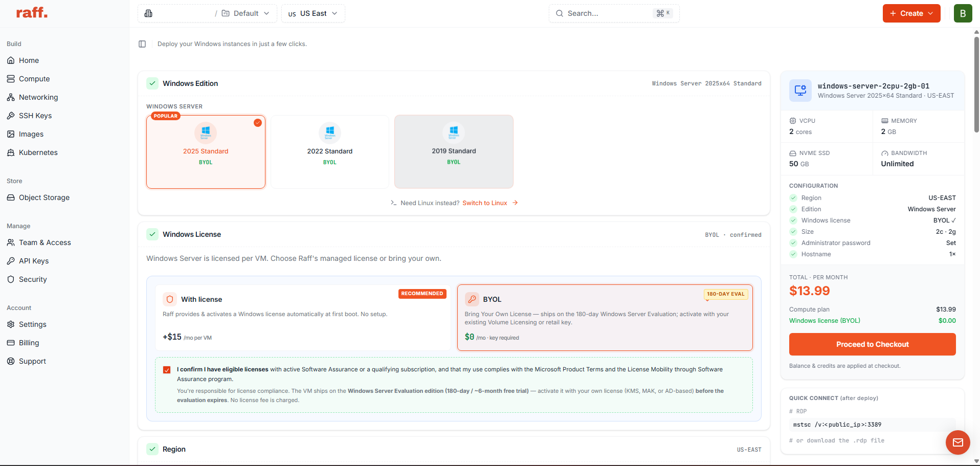Open the user avatar B menu
980x466 pixels.
pyautogui.click(x=963, y=13)
